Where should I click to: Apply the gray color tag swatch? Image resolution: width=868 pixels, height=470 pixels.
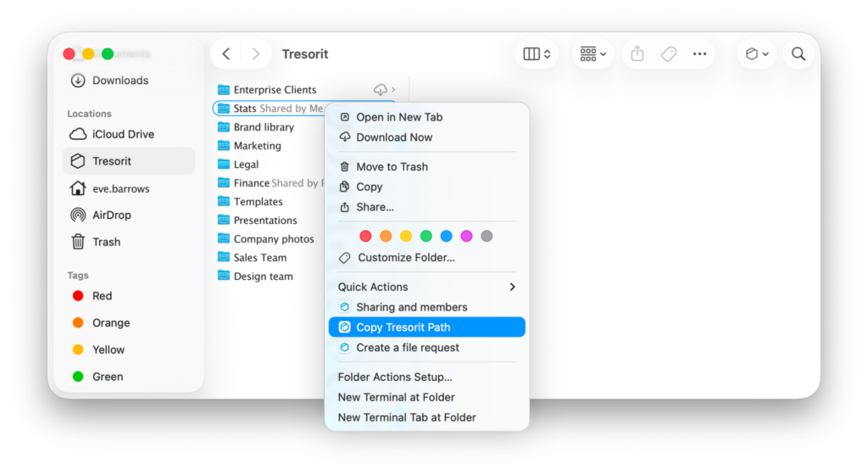click(x=487, y=236)
